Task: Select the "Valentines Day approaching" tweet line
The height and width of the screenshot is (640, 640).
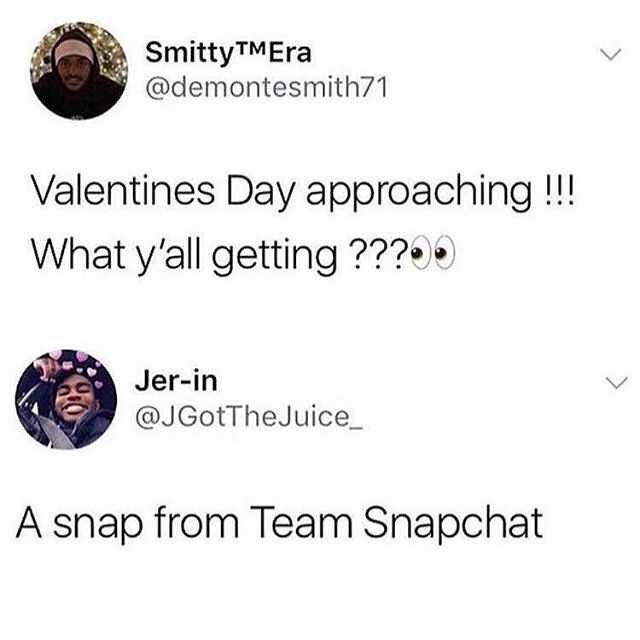Action: [303, 192]
